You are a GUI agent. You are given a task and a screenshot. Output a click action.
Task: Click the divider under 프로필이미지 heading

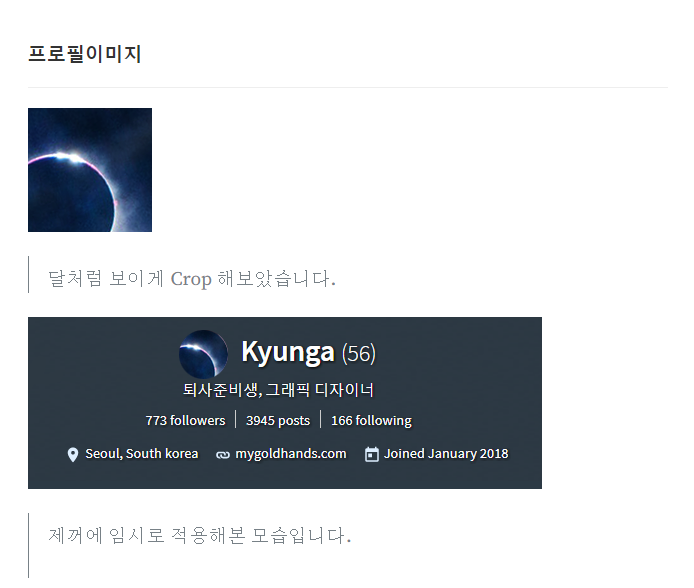pyautogui.click(x=348, y=88)
